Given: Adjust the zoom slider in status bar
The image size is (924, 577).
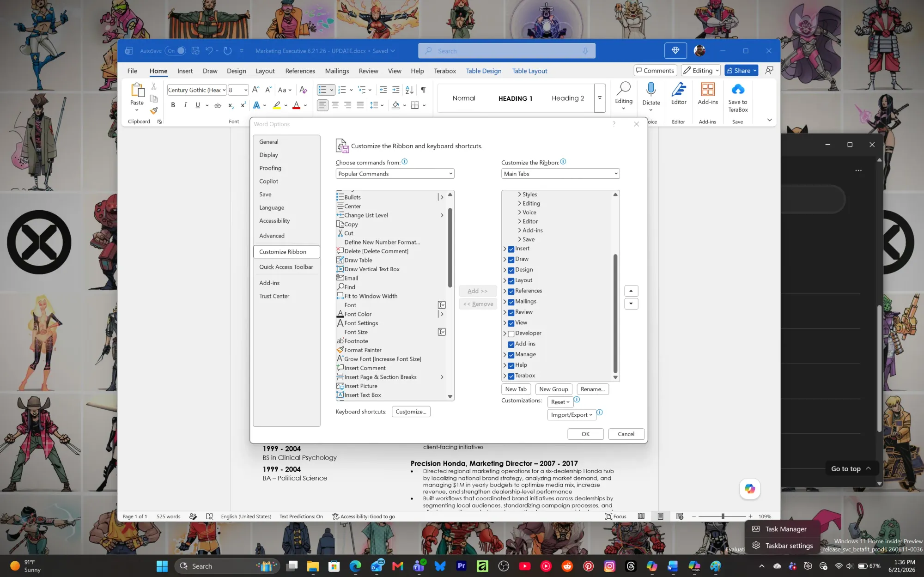Looking at the screenshot, I should 722,516.
